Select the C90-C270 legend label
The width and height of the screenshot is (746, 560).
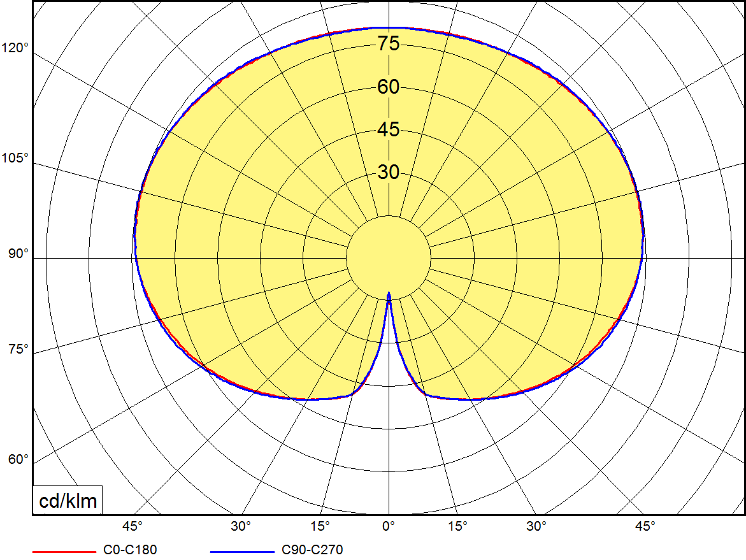pyautogui.click(x=312, y=550)
